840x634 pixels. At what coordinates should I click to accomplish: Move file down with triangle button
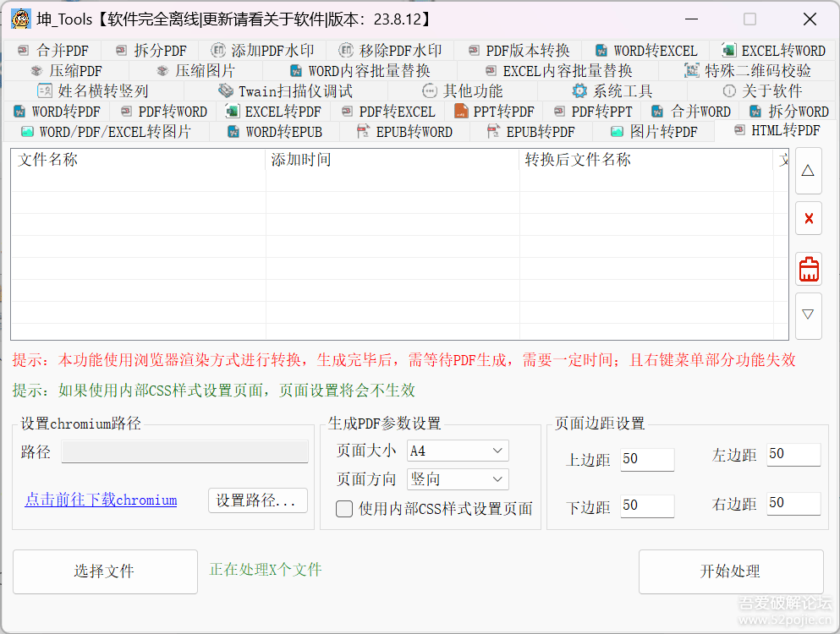(809, 315)
